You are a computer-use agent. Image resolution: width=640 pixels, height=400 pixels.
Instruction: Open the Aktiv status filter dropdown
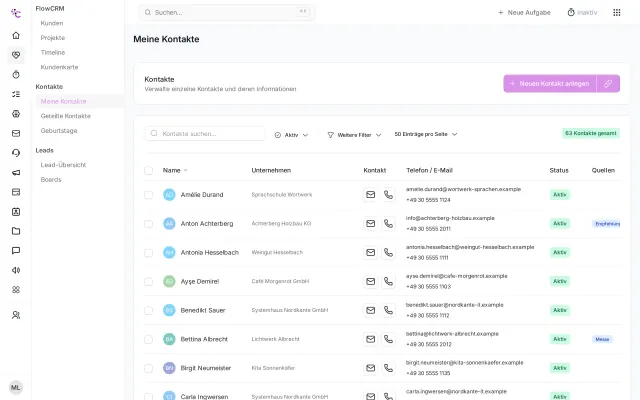click(x=291, y=135)
